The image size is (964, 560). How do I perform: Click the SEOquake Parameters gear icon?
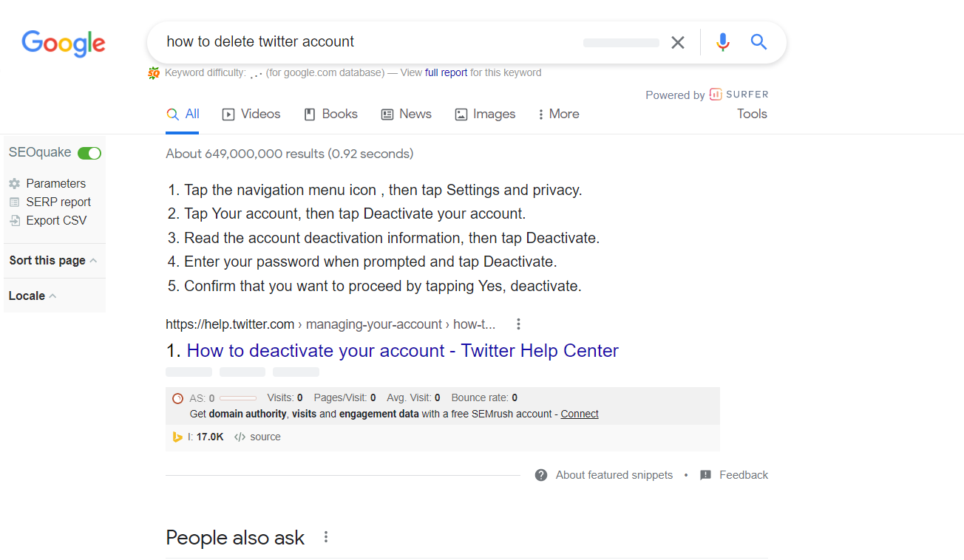click(15, 183)
